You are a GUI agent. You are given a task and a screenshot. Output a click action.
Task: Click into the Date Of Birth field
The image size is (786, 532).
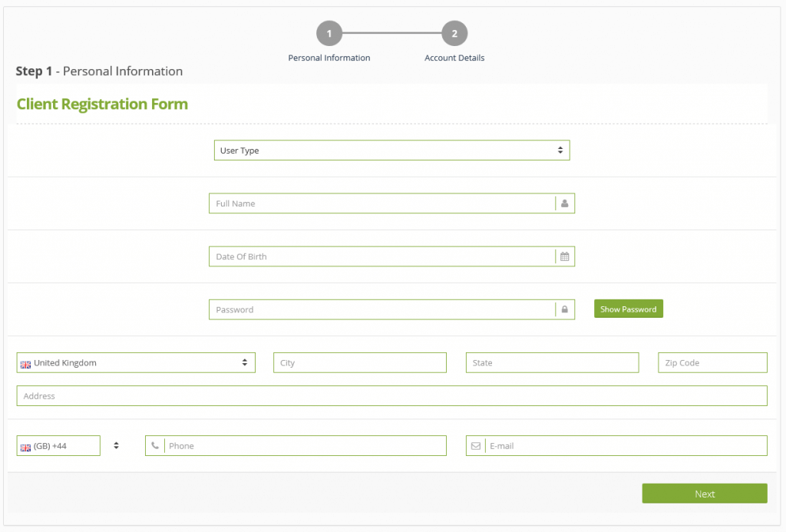pyautogui.click(x=381, y=256)
